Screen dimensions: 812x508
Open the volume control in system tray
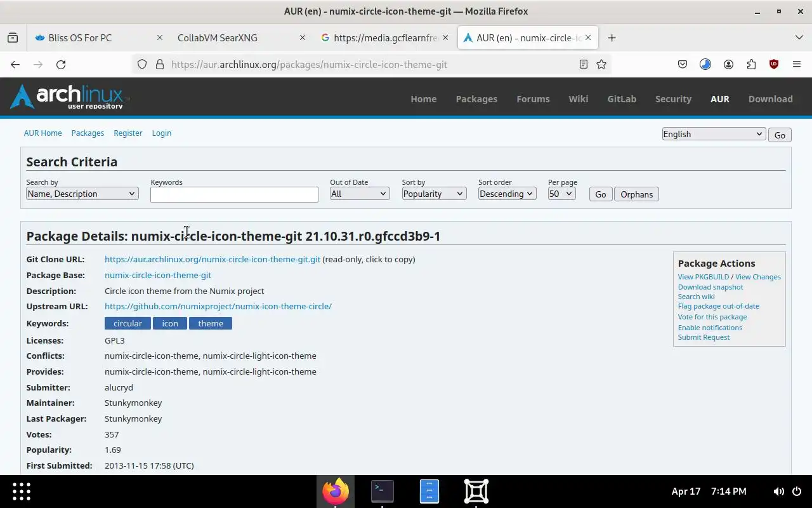[778, 491]
